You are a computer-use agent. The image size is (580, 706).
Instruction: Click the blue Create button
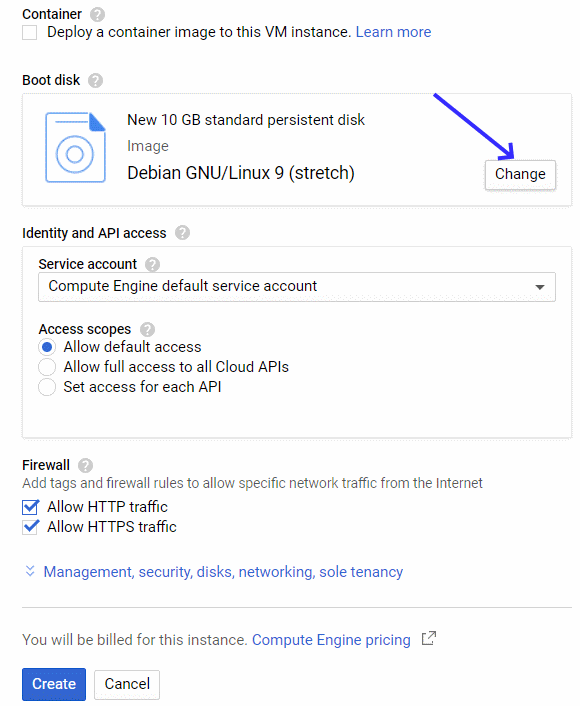[x=54, y=684]
